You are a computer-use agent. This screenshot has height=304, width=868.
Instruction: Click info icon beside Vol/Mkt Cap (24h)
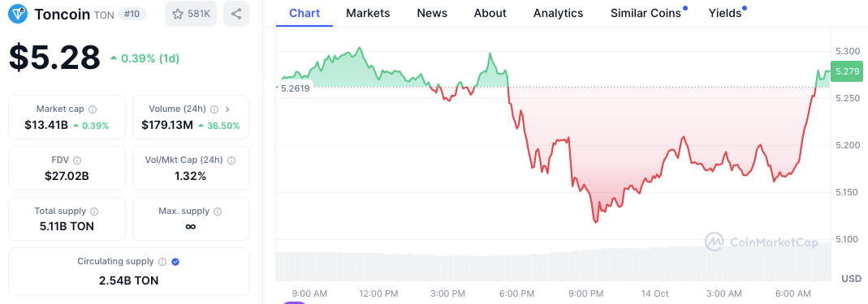pyautogui.click(x=231, y=161)
